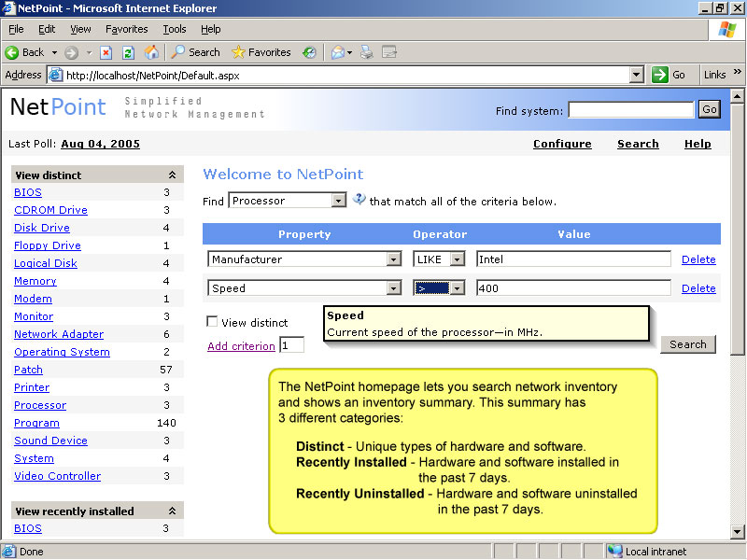The image size is (747, 560).
Task: Delete the Speed criterion row
Action: click(698, 288)
